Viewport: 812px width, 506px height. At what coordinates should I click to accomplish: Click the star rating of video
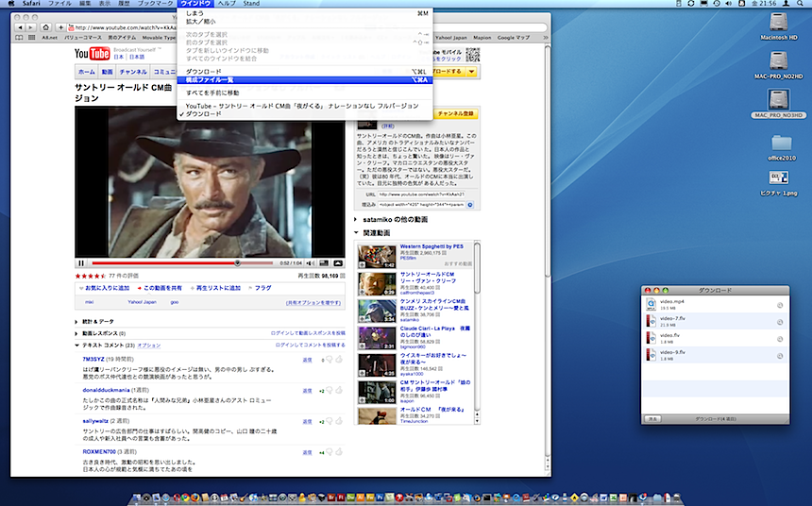[90, 276]
